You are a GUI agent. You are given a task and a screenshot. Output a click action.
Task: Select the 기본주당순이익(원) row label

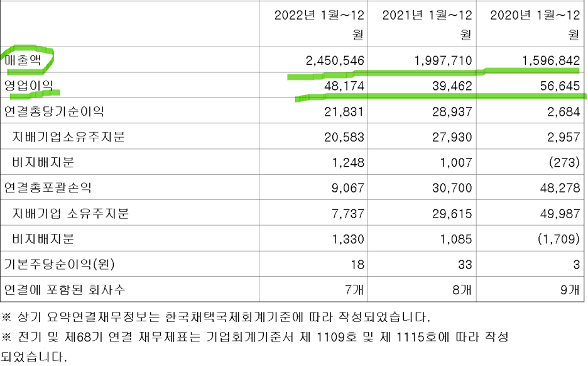[x=59, y=264]
